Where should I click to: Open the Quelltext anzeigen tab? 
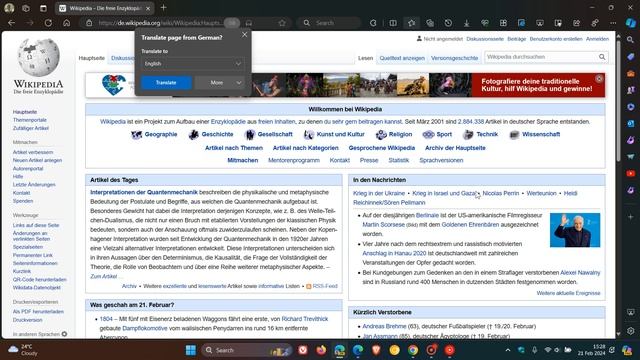coord(402,58)
